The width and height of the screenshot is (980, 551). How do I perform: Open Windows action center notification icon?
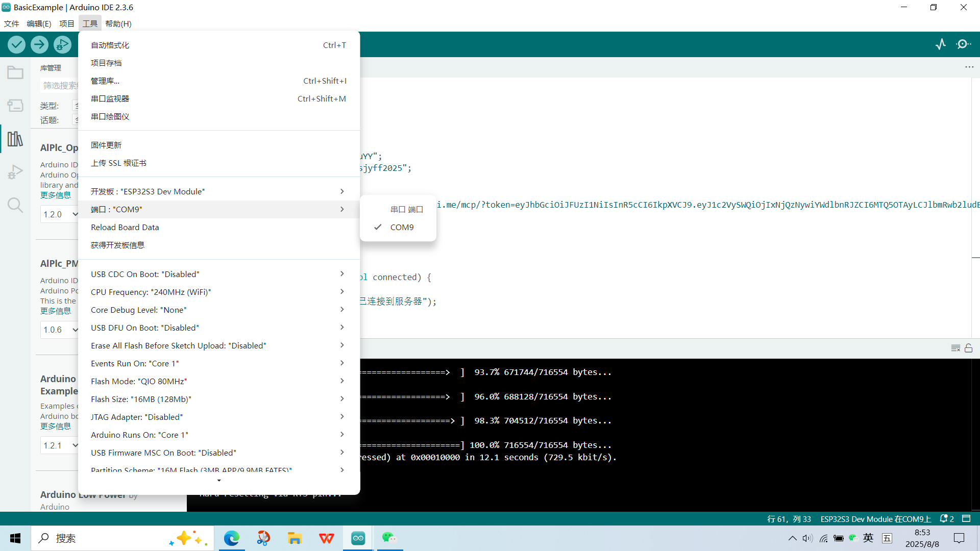[x=959, y=538]
